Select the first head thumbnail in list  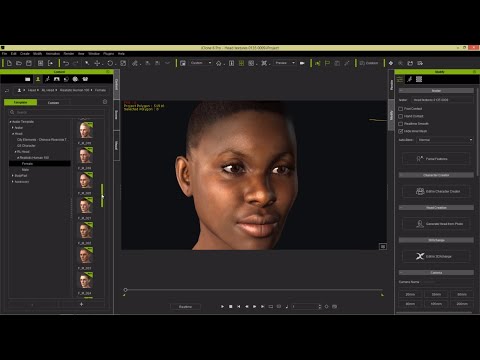point(85,130)
